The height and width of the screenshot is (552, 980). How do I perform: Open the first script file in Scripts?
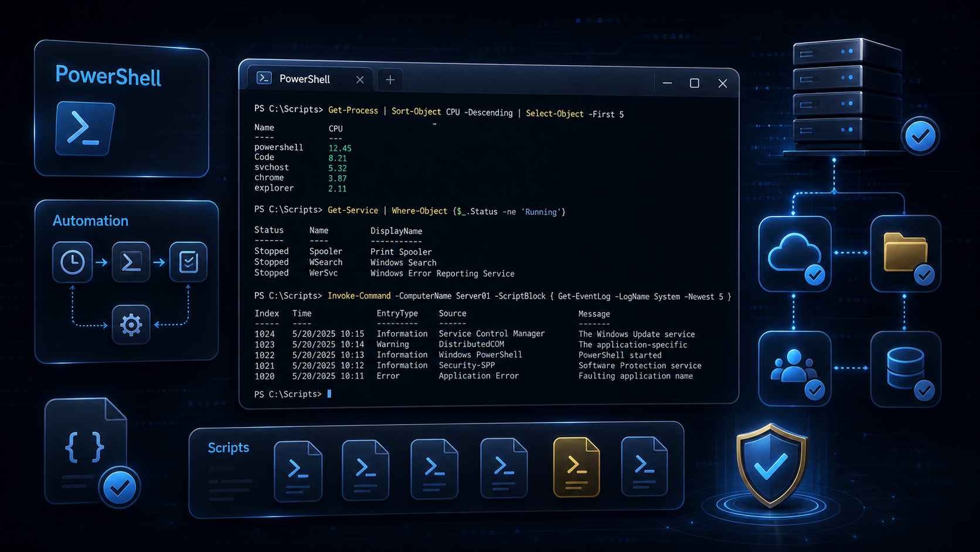coord(298,471)
